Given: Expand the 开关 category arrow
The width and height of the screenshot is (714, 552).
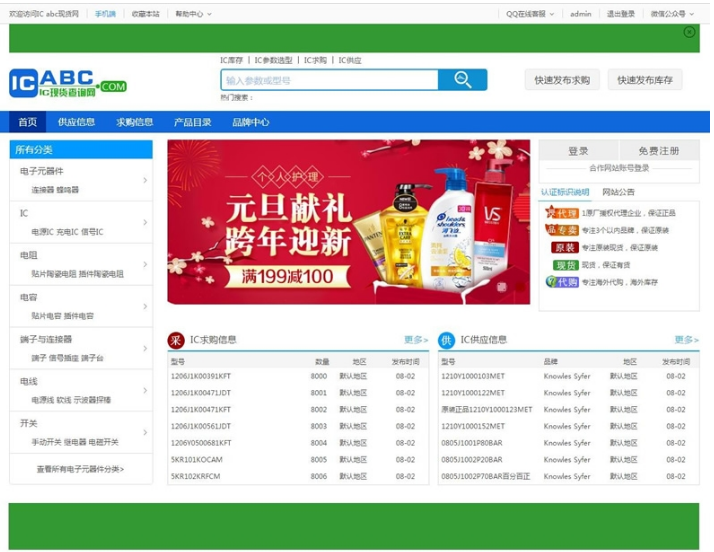Looking at the screenshot, I should [x=145, y=432].
